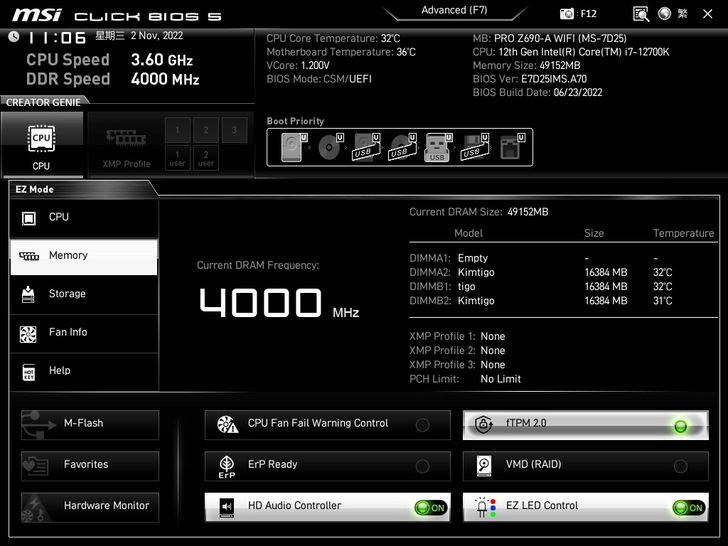Click the Boot Priority label
This screenshot has height=546, width=728.
click(295, 121)
